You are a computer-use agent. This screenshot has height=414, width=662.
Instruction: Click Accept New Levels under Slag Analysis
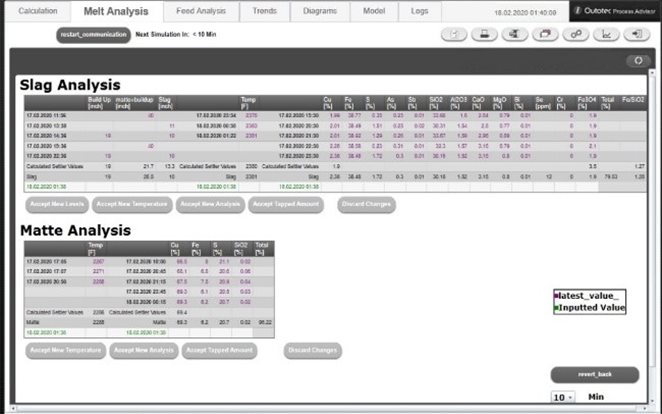click(x=56, y=205)
